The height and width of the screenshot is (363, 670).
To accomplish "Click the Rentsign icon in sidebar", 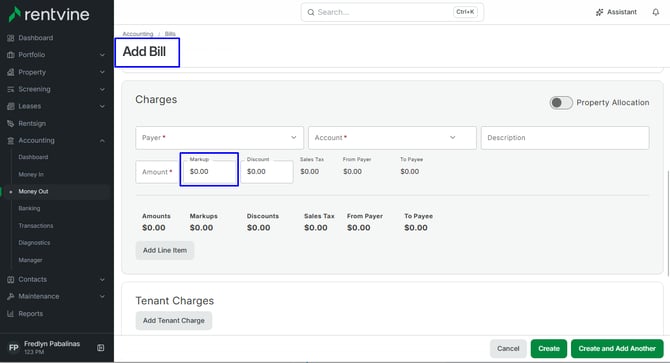I will [x=11, y=123].
